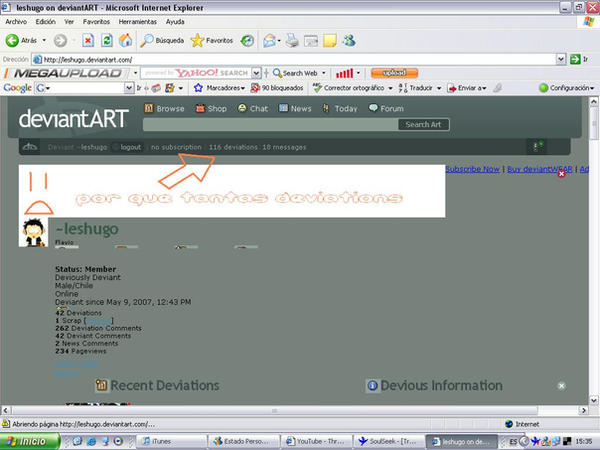Click the vertical scrollbar down arrow
Image resolution: width=600 pixels, height=450 pixels.
point(593,400)
